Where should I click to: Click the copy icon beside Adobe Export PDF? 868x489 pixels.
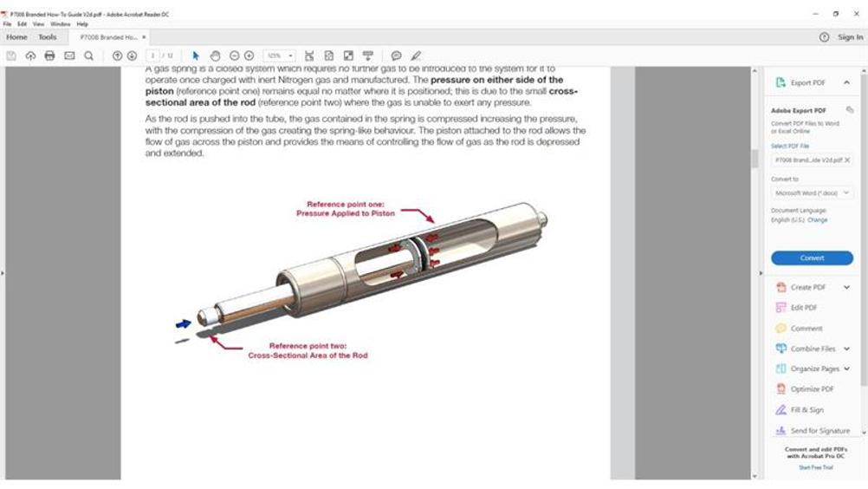(x=850, y=109)
